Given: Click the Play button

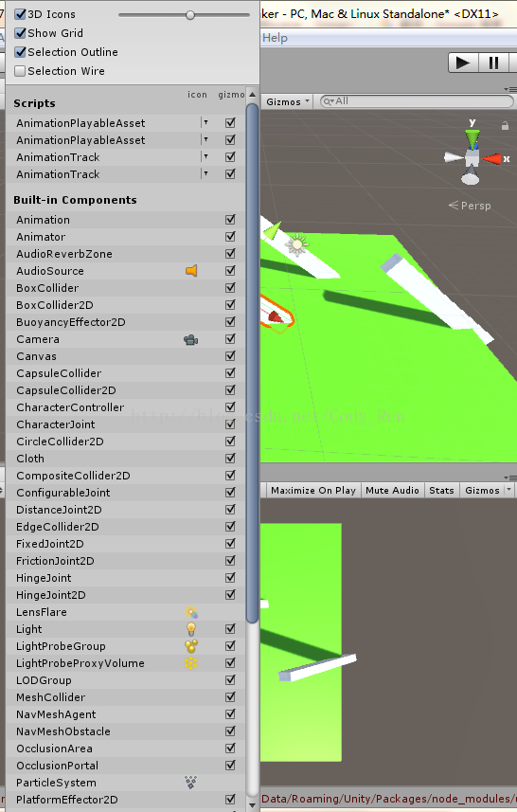Looking at the screenshot, I should pos(463,63).
